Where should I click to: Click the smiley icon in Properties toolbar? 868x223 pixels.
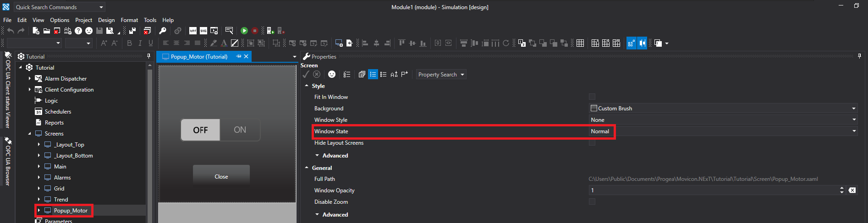click(x=332, y=74)
